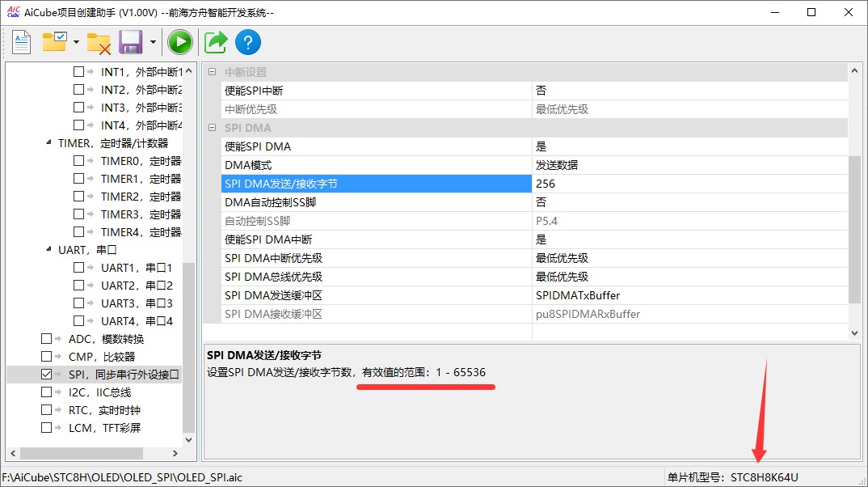Collapse the 中断设置 property group
The height and width of the screenshot is (487, 868).
tap(212, 72)
